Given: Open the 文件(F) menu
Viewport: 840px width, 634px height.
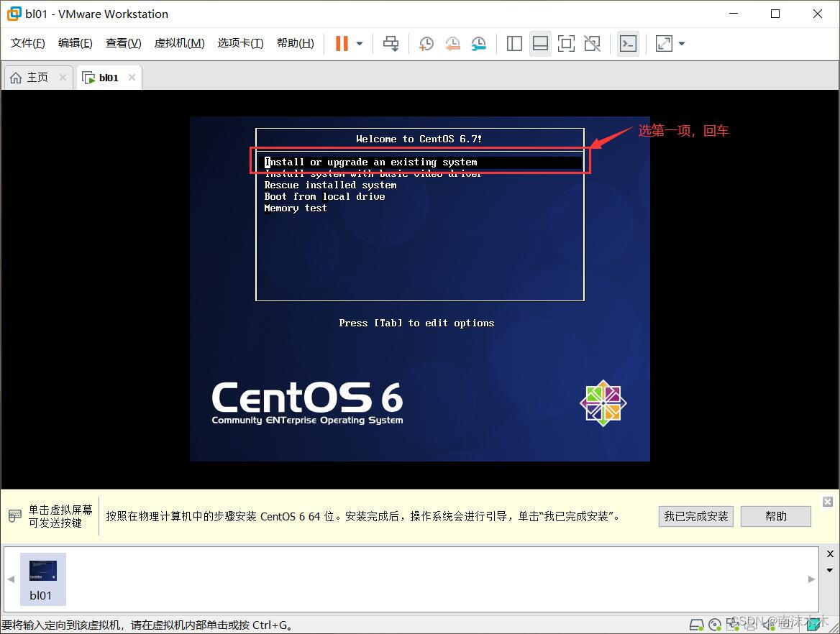Looking at the screenshot, I should pos(28,43).
